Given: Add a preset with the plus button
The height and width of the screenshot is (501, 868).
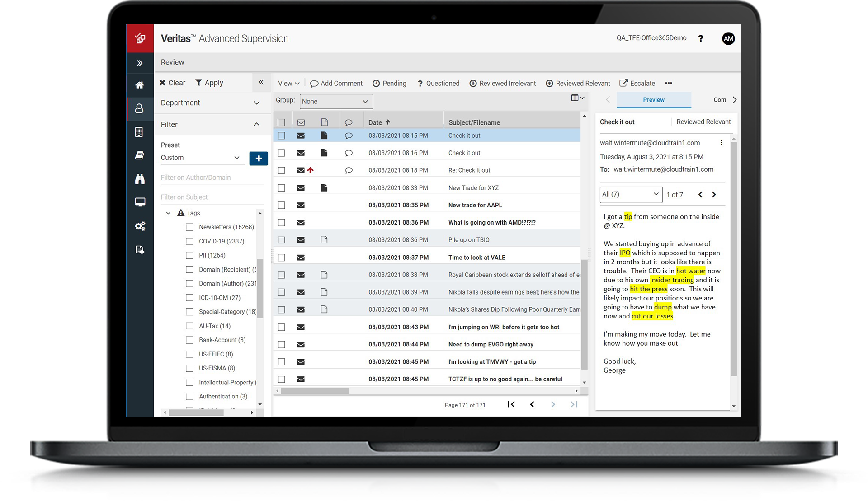Looking at the screenshot, I should pyautogui.click(x=259, y=159).
